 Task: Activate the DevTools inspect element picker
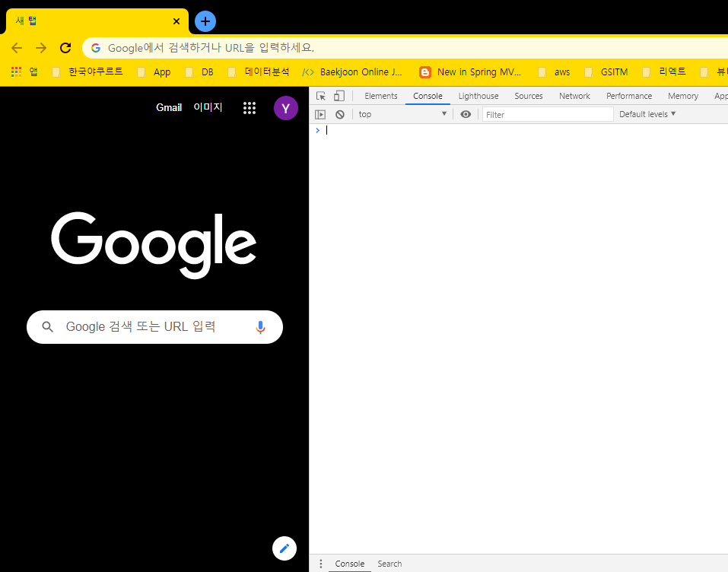(x=321, y=96)
